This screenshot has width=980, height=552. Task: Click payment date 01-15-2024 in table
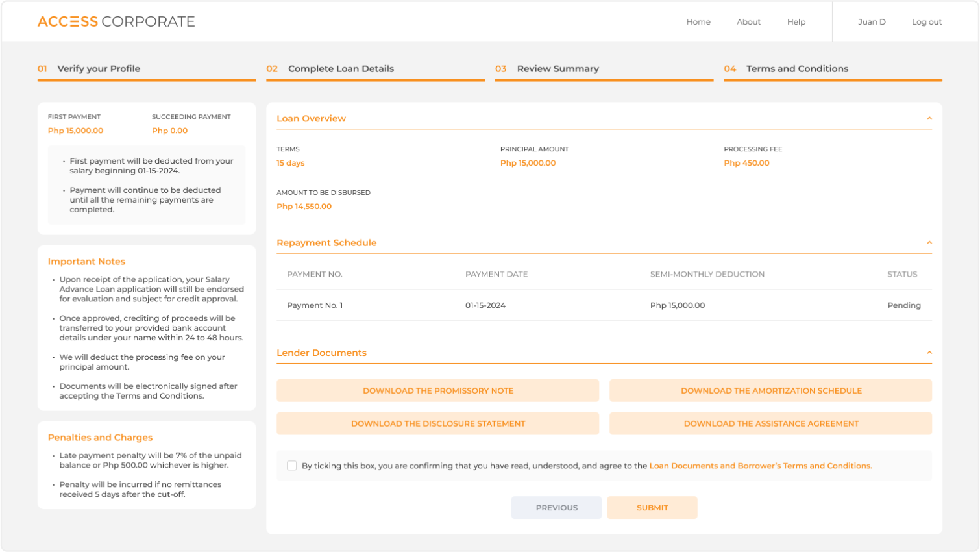click(485, 305)
